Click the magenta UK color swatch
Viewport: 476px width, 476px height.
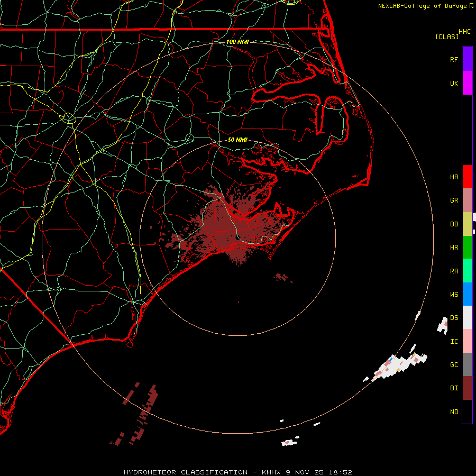[x=467, y=83]
